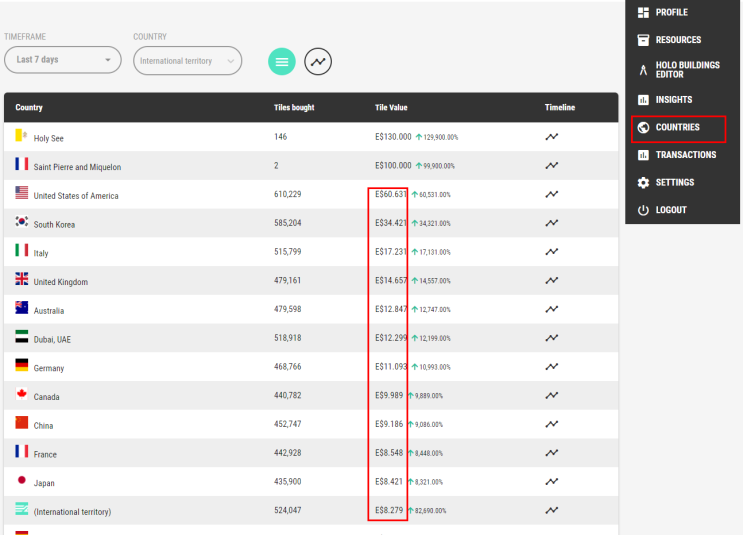This screenshot has width=743, height=535.
Task: Click the Resources archive box icon
Action: 643,40
